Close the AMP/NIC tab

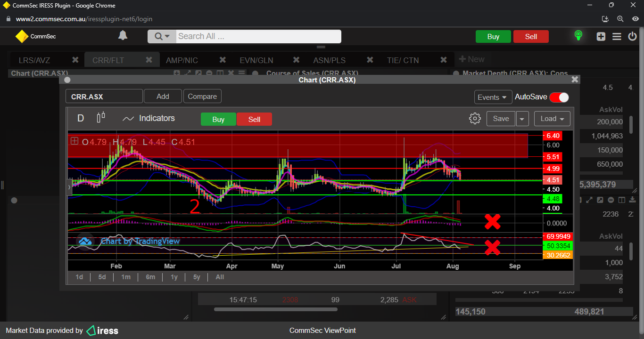223,60
